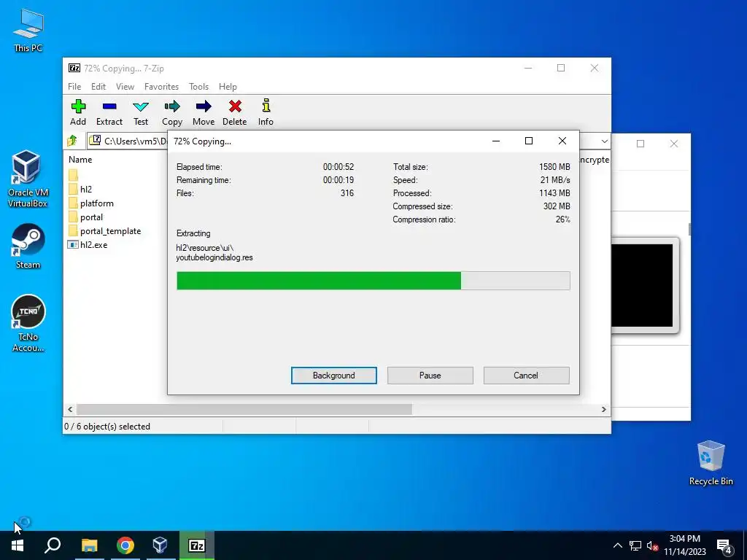
Task: Select the hl2.exe file
Action: pos(88,245)
